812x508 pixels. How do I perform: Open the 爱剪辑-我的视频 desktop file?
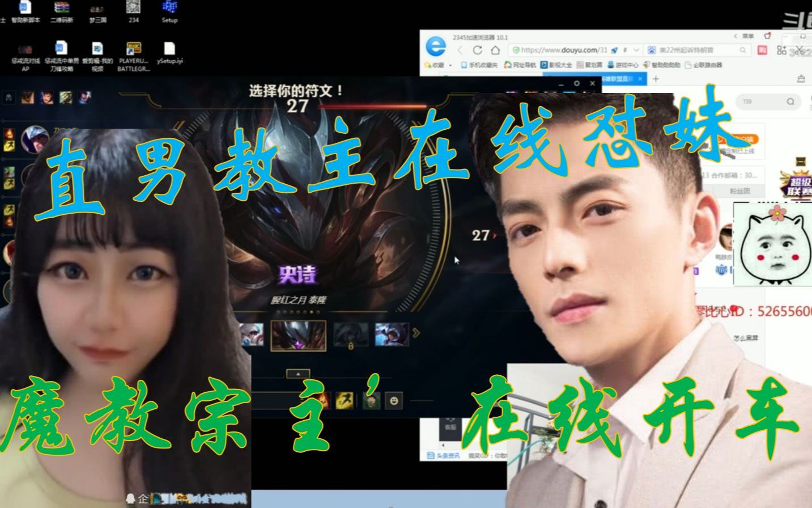coord(97,56)
